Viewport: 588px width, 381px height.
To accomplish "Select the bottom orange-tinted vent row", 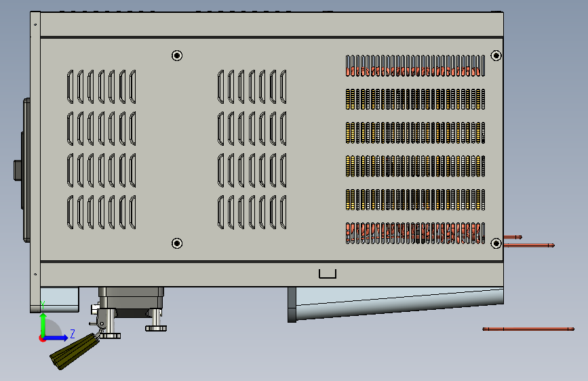I will [x=415, y=233].
